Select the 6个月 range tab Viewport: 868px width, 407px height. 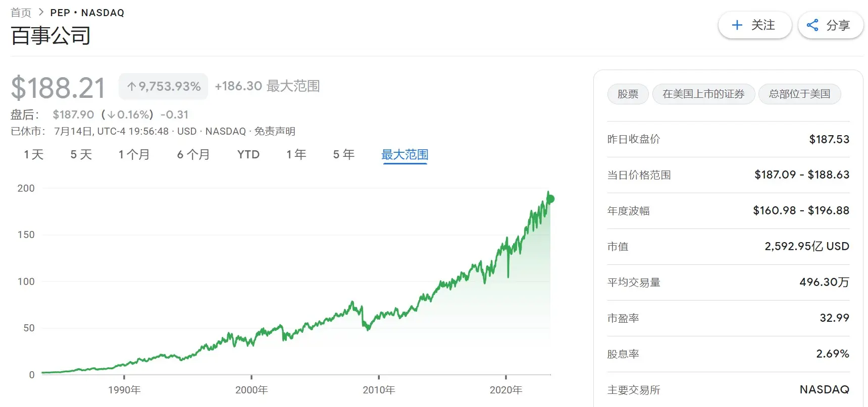tap(193, 155)
